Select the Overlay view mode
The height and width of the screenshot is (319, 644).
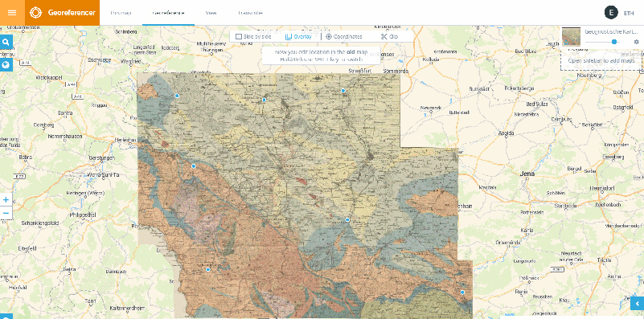coord(298,36)
